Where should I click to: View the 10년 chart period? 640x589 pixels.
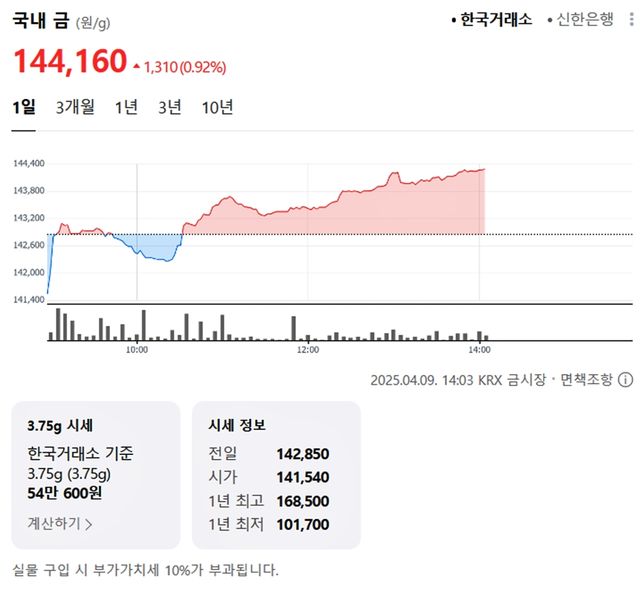tap(217, 108)
